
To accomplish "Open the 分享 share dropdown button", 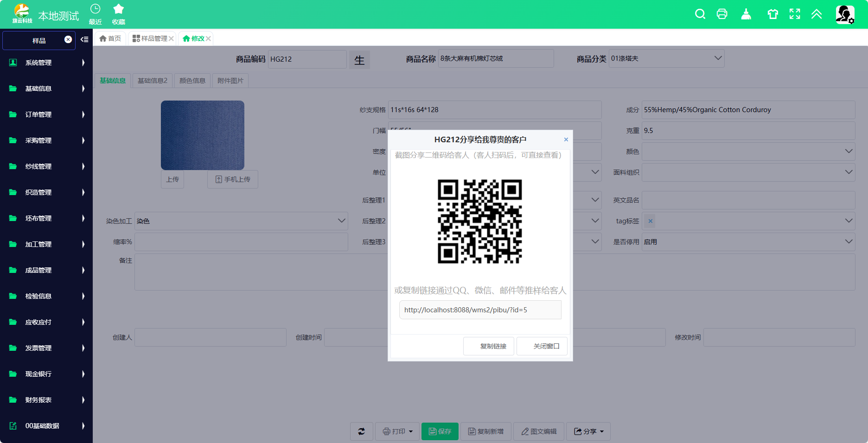I will [588, 431].
